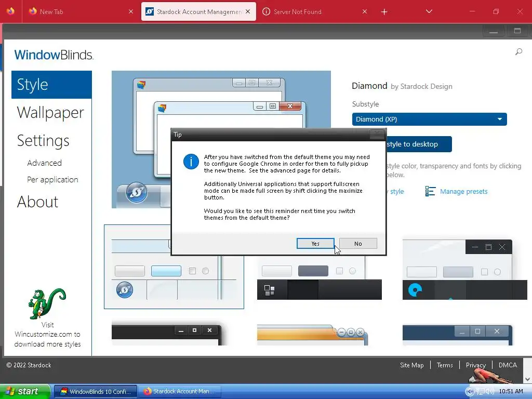Apply style to desktop button

coord(419,144)
